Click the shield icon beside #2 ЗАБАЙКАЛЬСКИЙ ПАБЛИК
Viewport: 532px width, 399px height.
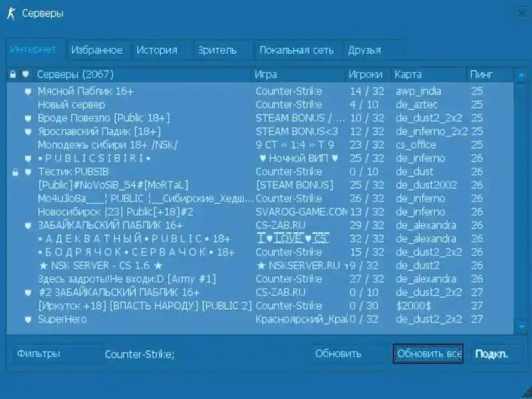(x=28, y=293)
